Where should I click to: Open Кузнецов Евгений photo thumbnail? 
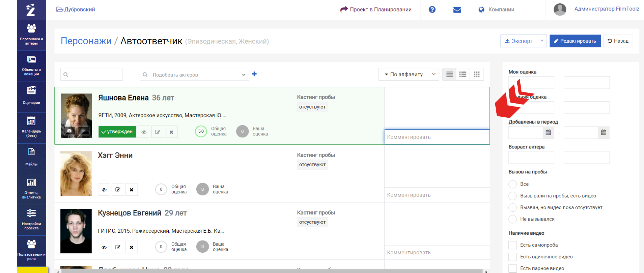point(76,231)
